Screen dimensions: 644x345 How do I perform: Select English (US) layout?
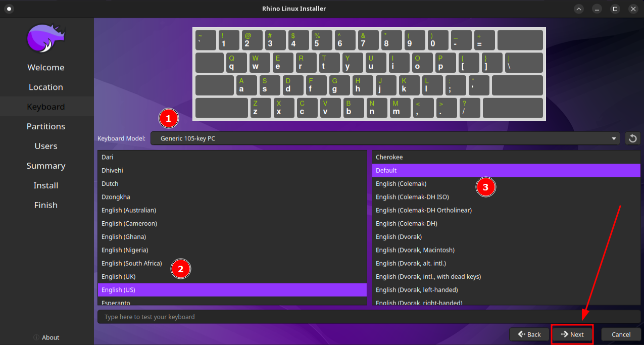point(232,290)
